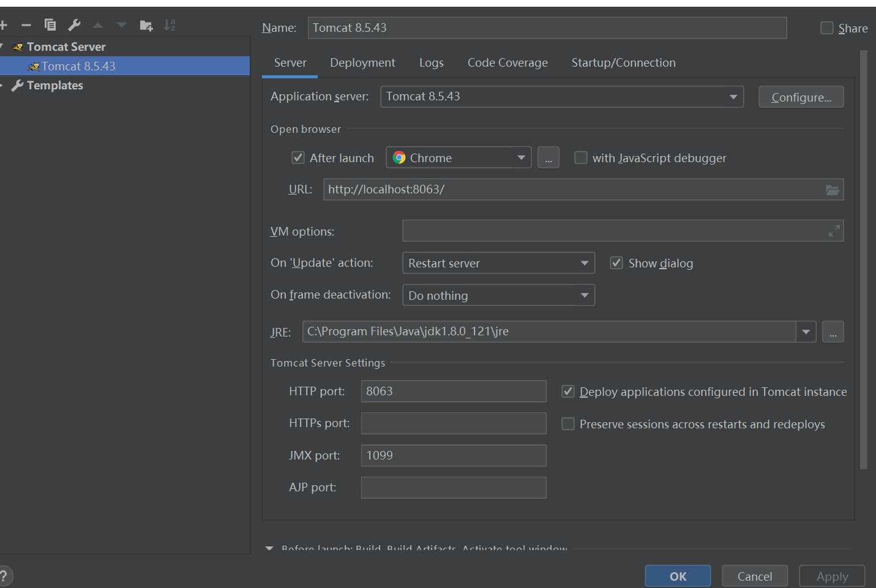Switch to the Startup/Connection tab
Viewport: 876px width, 588px height.
click(x=623, y=62)
